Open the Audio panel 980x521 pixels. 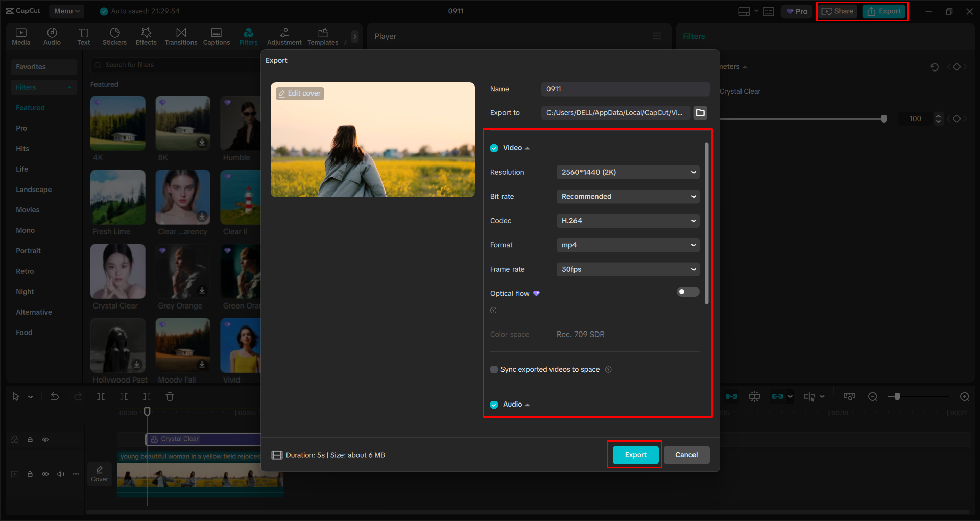click(x=52, y=36)
